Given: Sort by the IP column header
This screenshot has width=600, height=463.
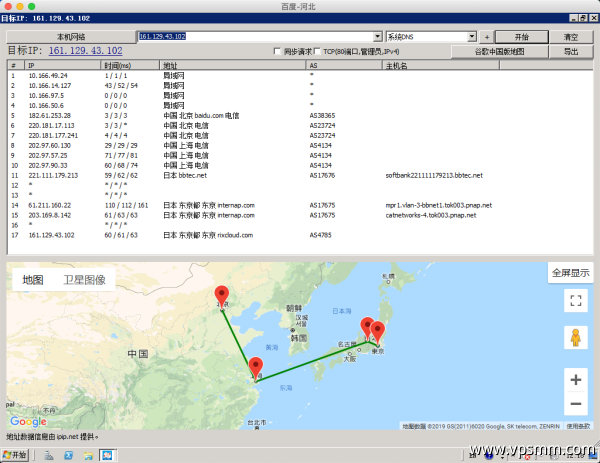Looking at the screenshot, I should pos(63,65).
